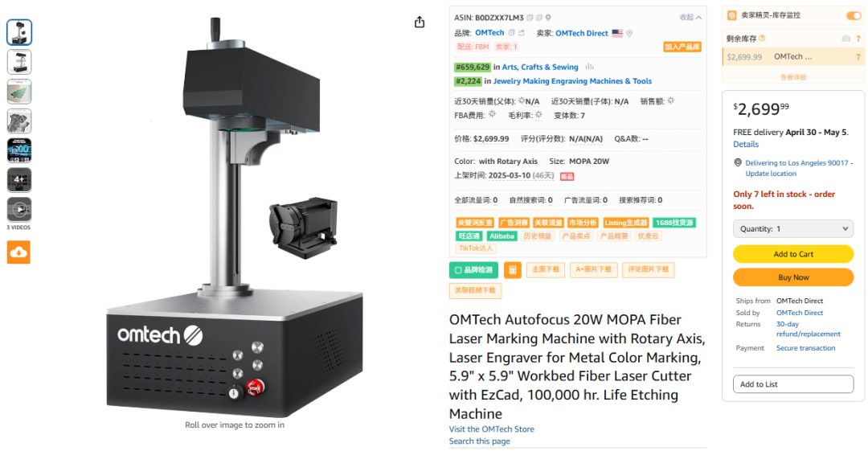The width and height of the screenshot is (868, 451).
Task: Click the bar chart icon beside Arts, Crafts & Sewing
Action: pyautogui.click(x=590, y=67)
